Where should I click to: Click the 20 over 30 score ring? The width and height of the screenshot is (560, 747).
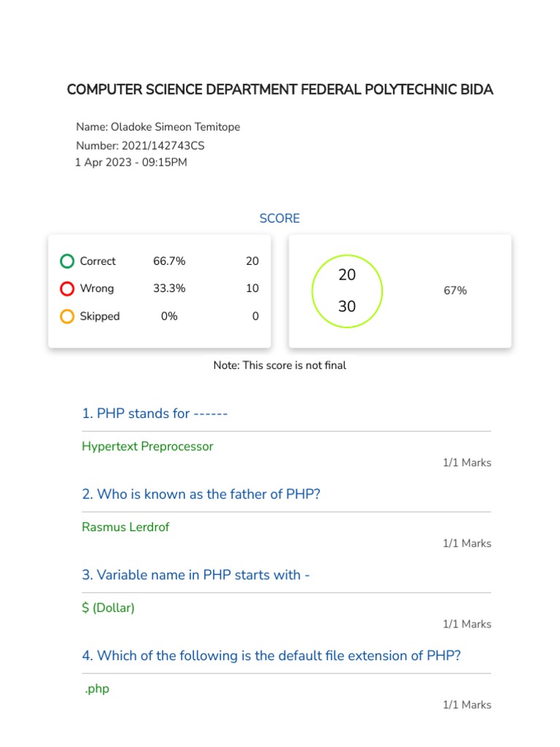tap(347, 290)
